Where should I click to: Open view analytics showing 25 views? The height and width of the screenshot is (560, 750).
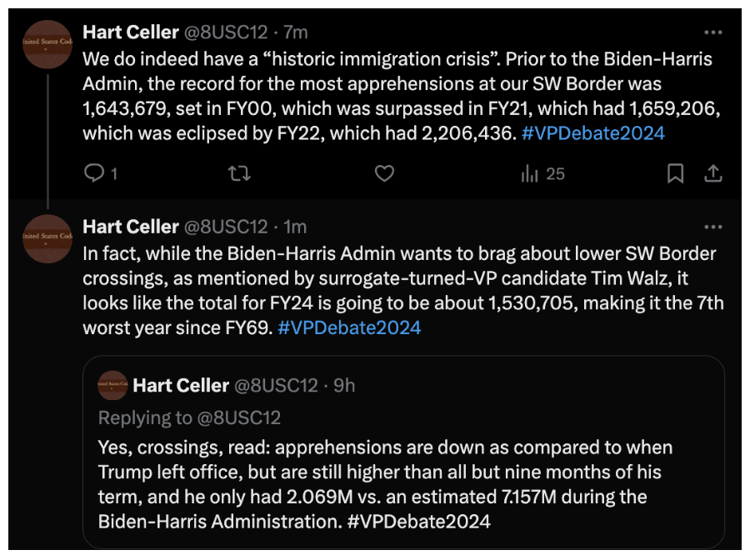542,173
